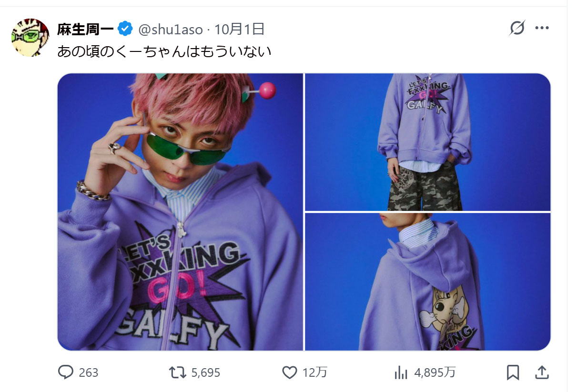Click the blue verified badge
This screenshot has height=392, width=577.
tap(125, 30)
